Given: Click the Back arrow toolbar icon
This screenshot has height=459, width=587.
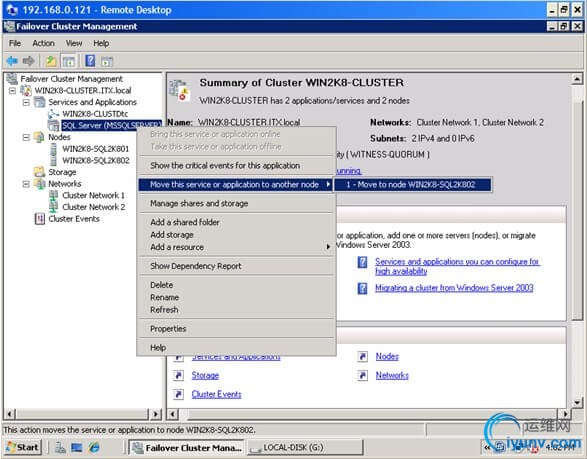Looking at the screenshot, I should [x=12, y=61].
